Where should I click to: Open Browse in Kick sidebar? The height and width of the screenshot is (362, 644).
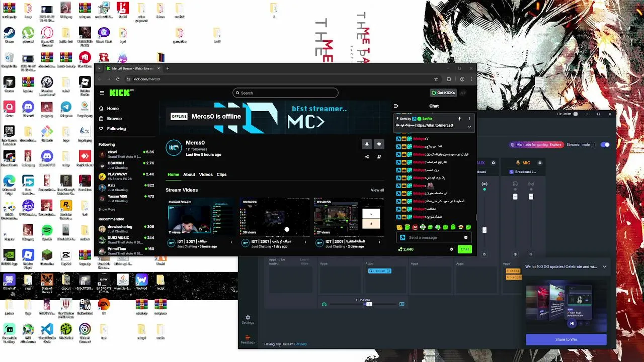pos(111,119)
